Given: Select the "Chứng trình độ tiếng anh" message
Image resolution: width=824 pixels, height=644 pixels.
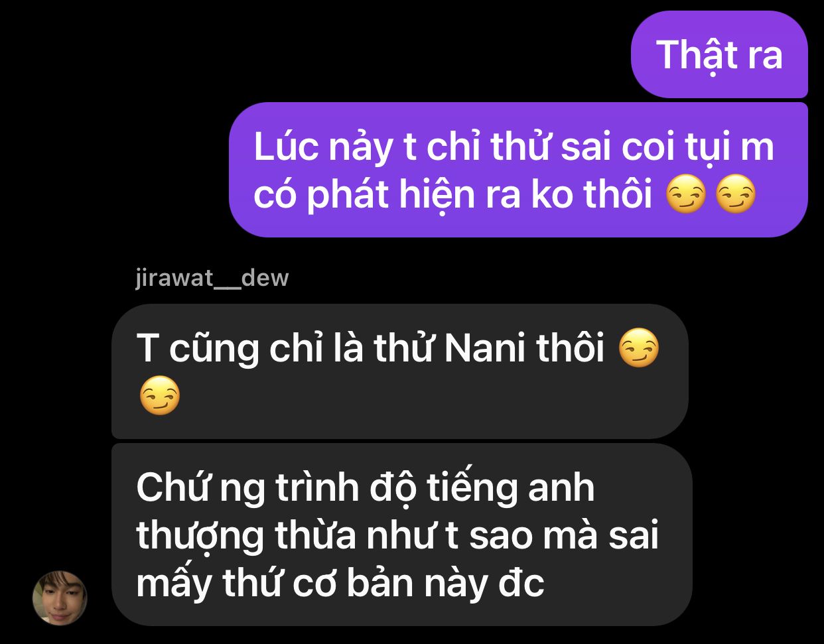Looking at the screenshot, I should [401, 535].
